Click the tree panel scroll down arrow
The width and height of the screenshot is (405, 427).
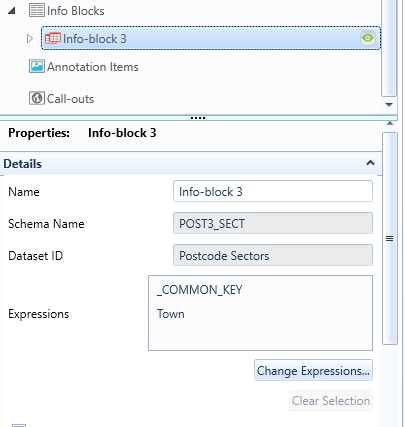(x=389, y=105)
